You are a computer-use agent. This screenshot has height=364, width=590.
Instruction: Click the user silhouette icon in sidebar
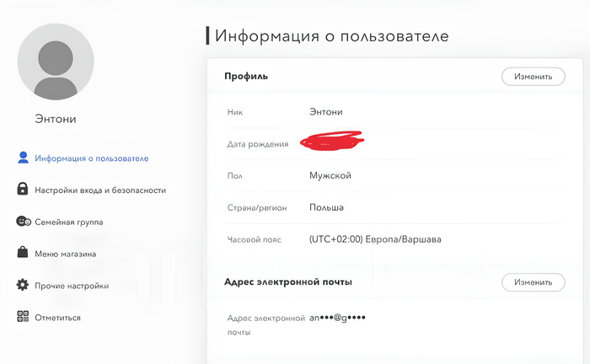[x=24, y=158]
